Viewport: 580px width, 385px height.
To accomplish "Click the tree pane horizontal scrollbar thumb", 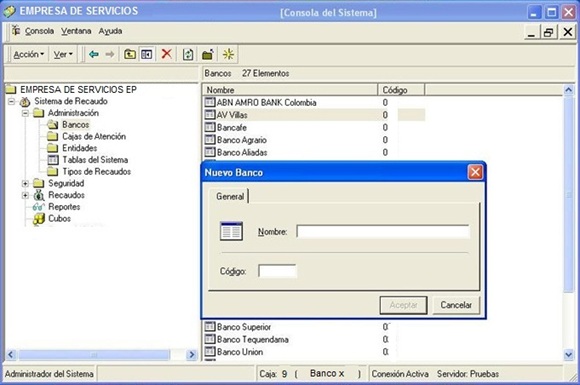I will pyautogui.click(x=94, y=355).
